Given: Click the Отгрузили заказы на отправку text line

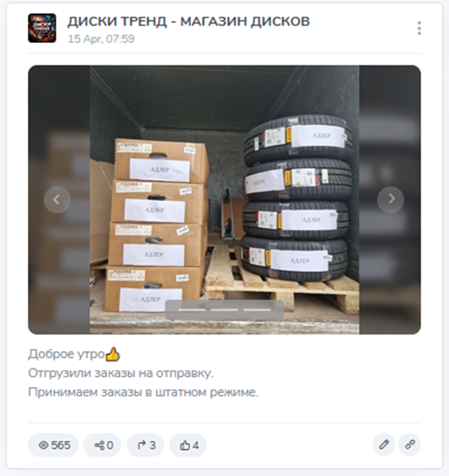Looking at the screenshot, I should pyautogui.click(x=121, y=373).
